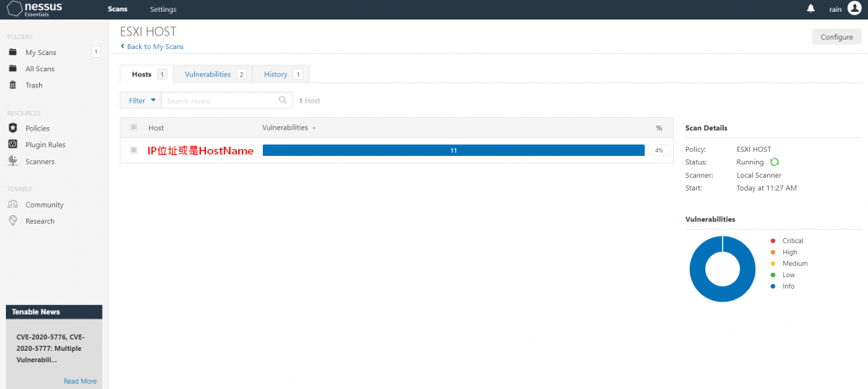Click the 4% progress indicator

659,150
